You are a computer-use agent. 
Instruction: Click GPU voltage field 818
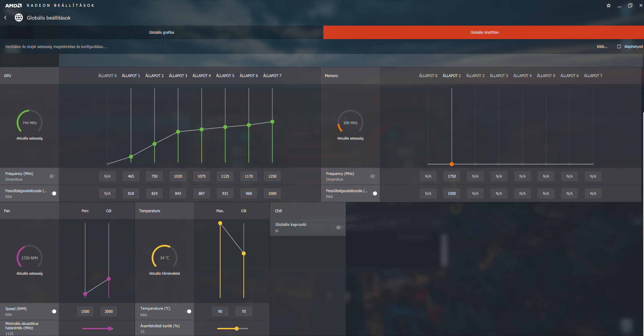pyautogui.click(x=131, y=193)
